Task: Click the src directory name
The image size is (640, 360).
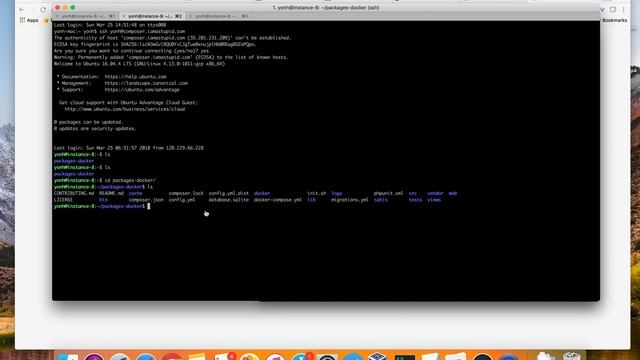Action: coord(413,193)
